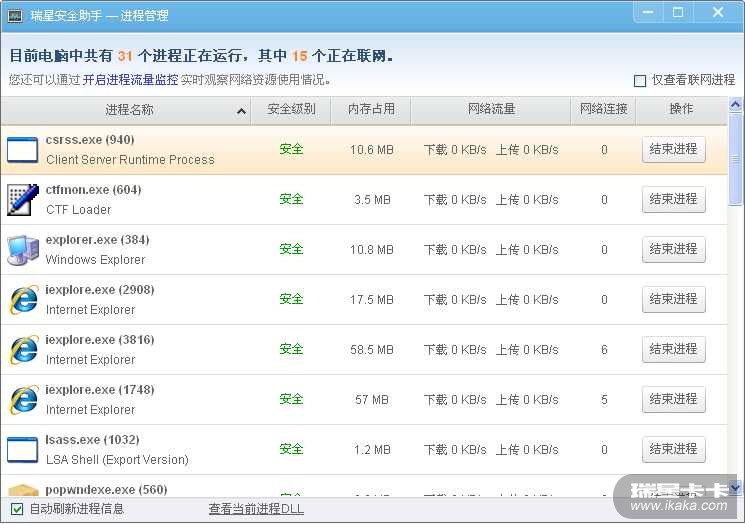Click 结束进程 for iexplore.exe (3816)
The image size is (745, 525).
click(673, 350)
